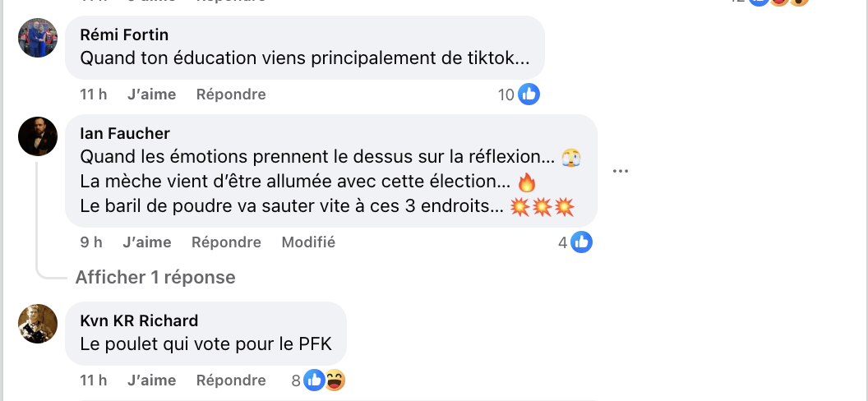Like Ian Faucher's comment with J'aime
This screenshot has height=401, width=868.
(147, 242)
